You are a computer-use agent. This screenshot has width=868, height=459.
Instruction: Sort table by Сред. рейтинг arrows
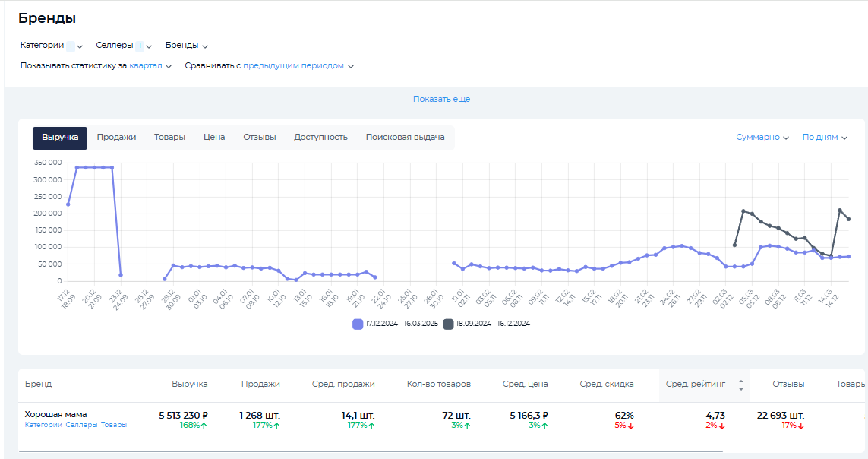click(740, 385)
